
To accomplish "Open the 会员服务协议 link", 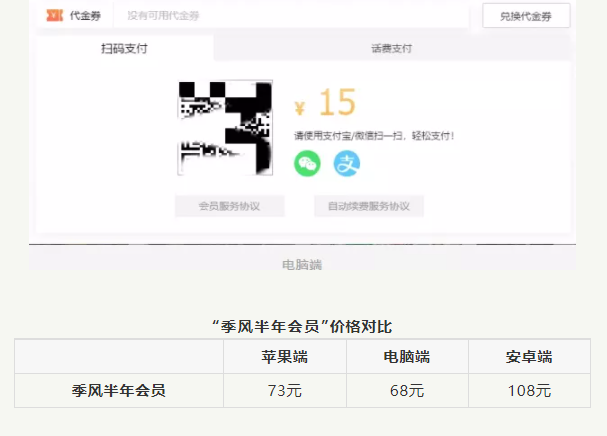I will pos(230,206).
